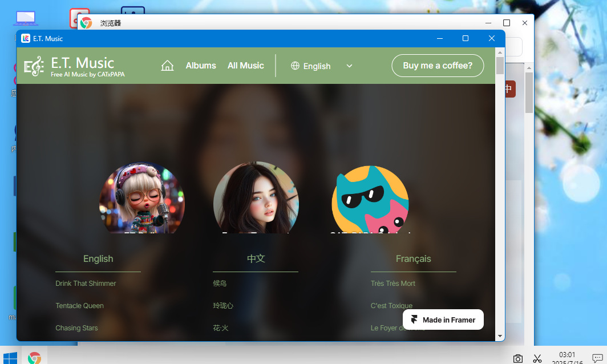The width and height of the screenshot is (607, 364).
Task: Click the Chrome icon in browser window title
Action: click(x=86, y=23)
